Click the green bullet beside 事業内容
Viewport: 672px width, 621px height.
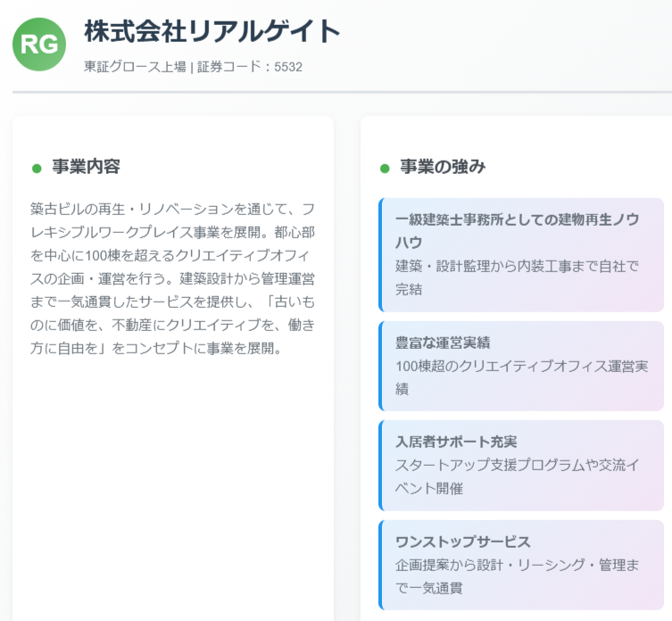coord(37,169)
